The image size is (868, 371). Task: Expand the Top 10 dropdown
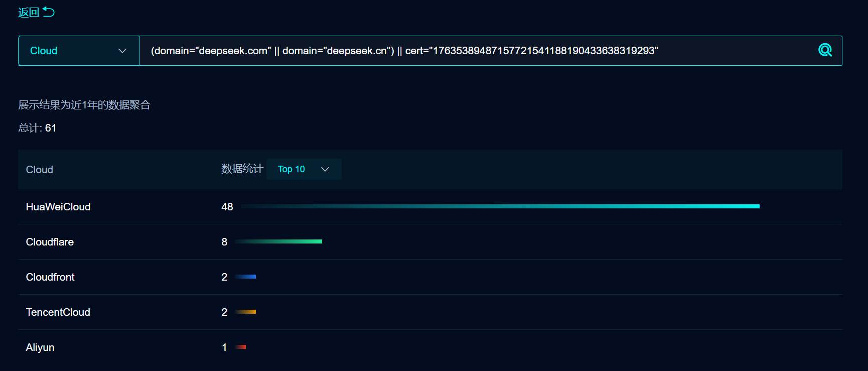(304, 169)
